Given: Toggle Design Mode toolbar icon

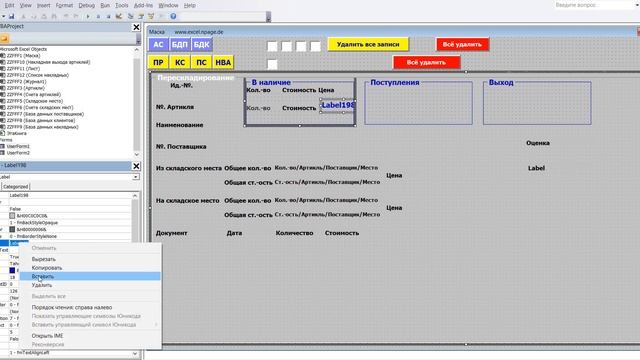Looking at the screenshot, I should click(119, 16).
